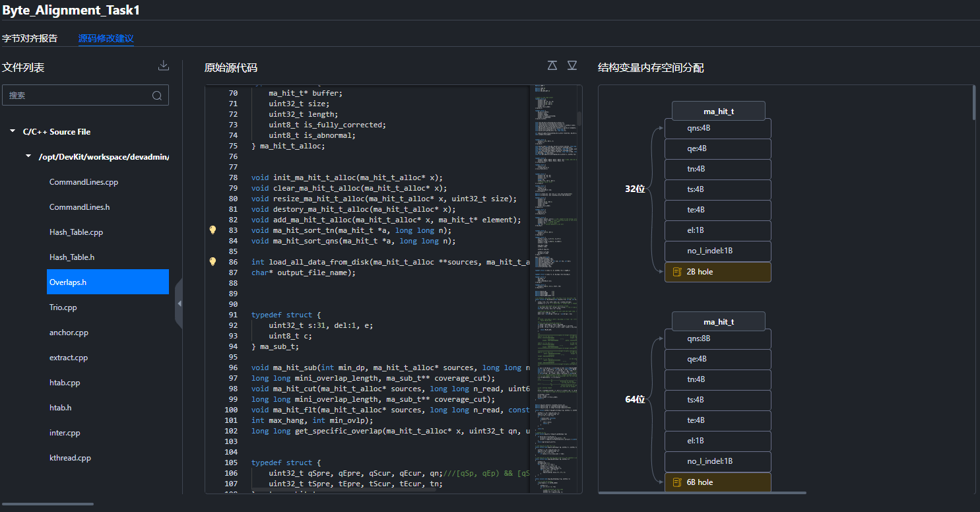Download the file list
Screen dimensions: 980x512
[x=164, y=65]
